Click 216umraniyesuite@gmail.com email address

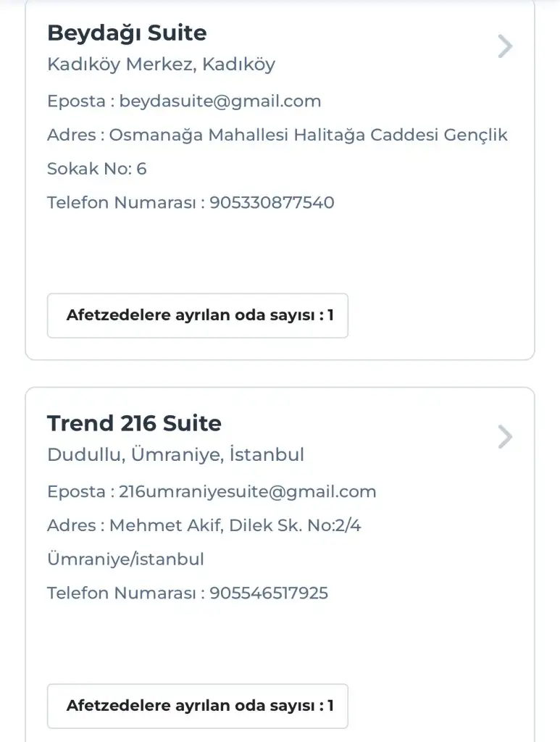click(x=248, y=492)
